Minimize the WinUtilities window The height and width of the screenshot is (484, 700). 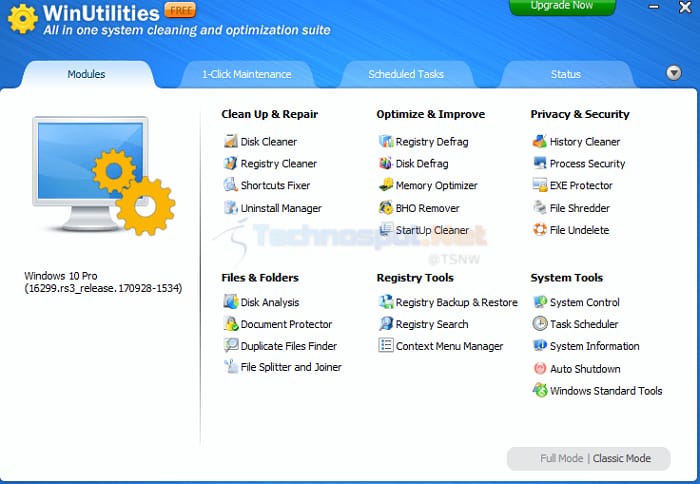[x=654, y=7]
